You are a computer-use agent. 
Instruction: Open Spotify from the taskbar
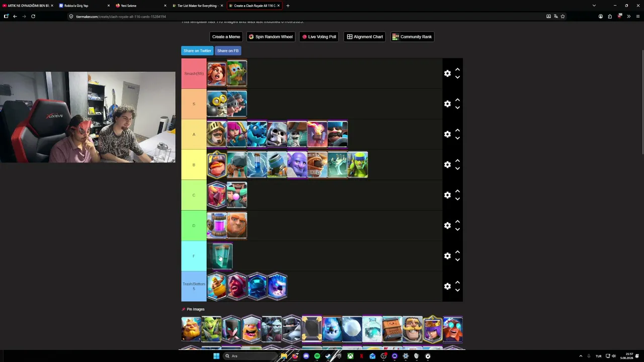tap(317, 356)
